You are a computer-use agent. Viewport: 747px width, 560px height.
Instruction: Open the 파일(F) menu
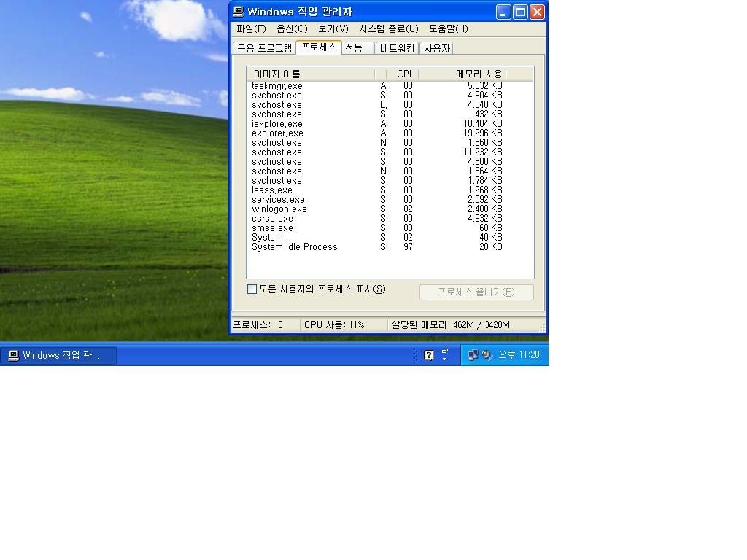(251, 28)
